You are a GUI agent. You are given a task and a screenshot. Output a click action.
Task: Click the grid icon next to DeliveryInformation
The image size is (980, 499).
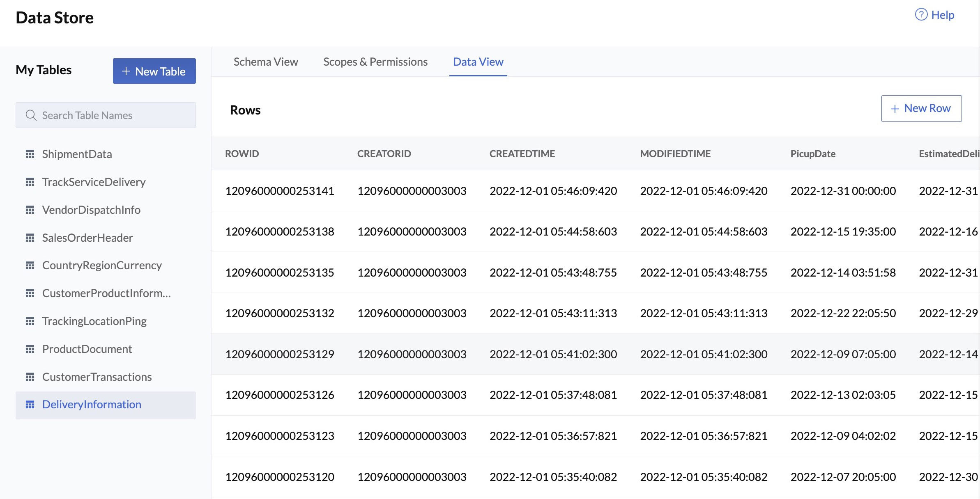(x=30, y=405)
